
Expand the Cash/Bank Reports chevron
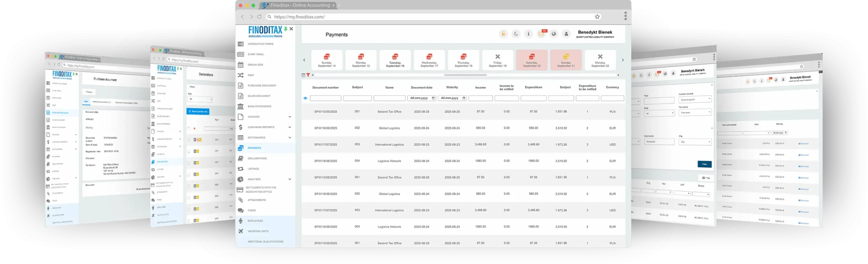(x=290, y=127)
